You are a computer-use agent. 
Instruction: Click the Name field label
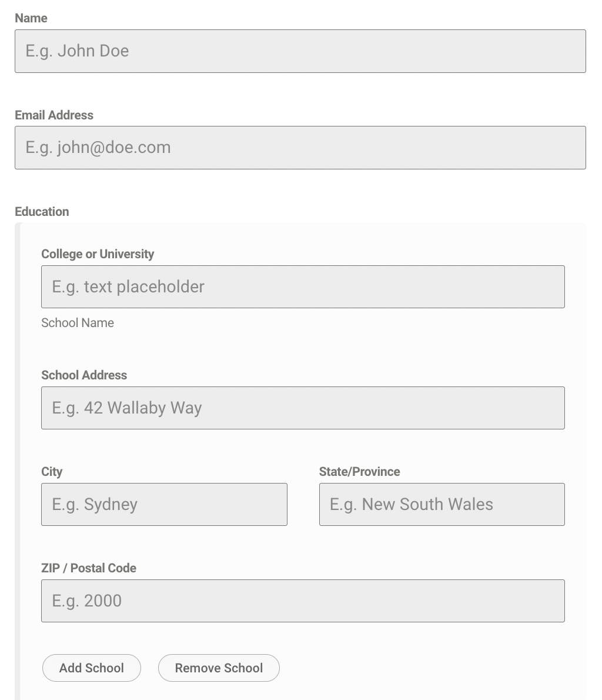click(31, 18)
